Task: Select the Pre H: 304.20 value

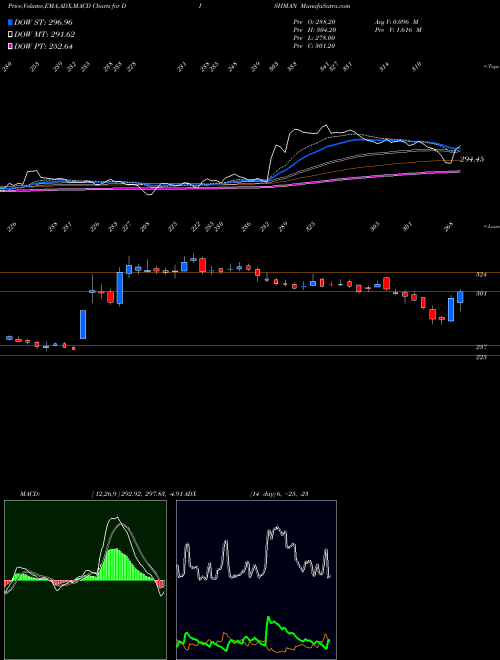Action: coord(314,30)
